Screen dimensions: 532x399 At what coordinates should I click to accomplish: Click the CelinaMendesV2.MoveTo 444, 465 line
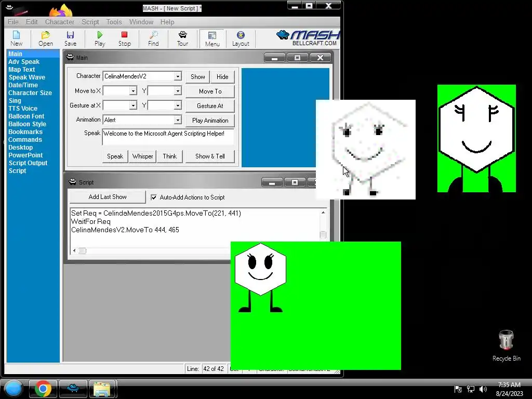(x=125, y=230)
